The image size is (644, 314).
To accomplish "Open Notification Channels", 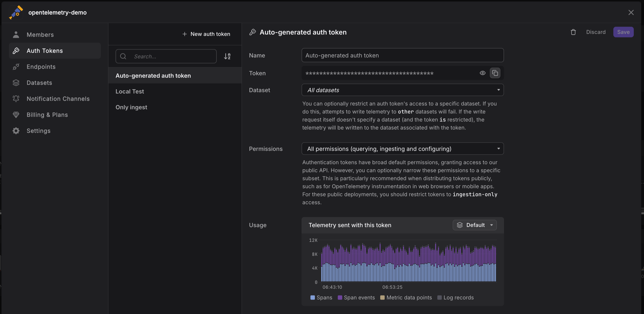I will 58,99.
